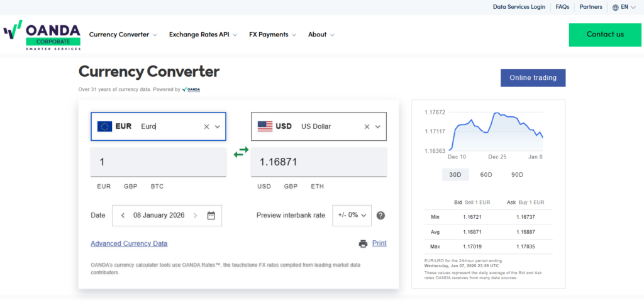Expand the About menu
644x305 pixels.
point(321,35)
